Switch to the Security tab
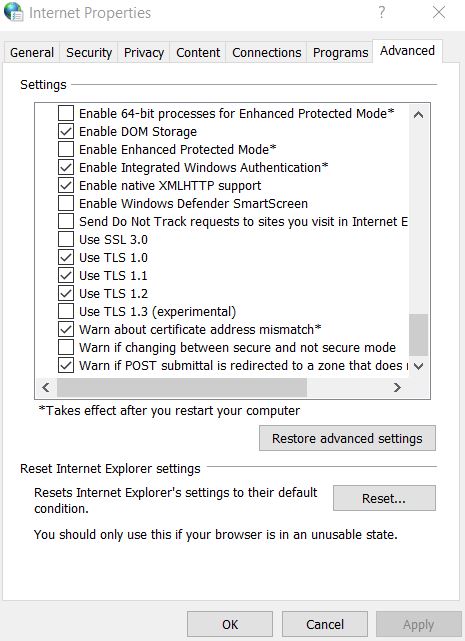 click(x=89, y=53)
